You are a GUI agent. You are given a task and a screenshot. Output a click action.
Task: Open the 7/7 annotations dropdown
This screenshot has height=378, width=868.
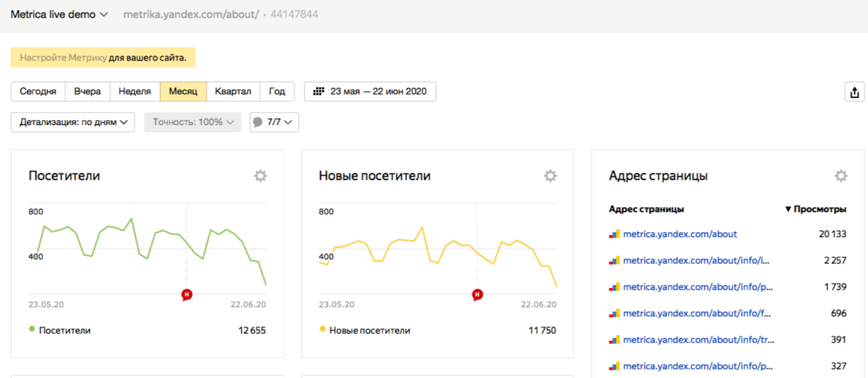pyautogui.click(x=274, y=122)
